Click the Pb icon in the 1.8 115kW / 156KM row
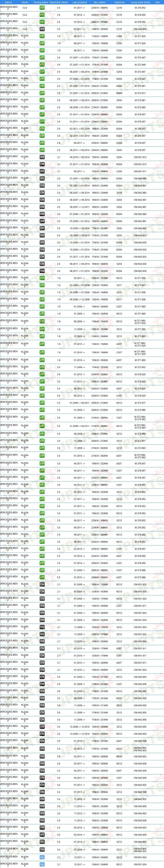The height and width of the screenshot is (868, 164). (42, 36)
